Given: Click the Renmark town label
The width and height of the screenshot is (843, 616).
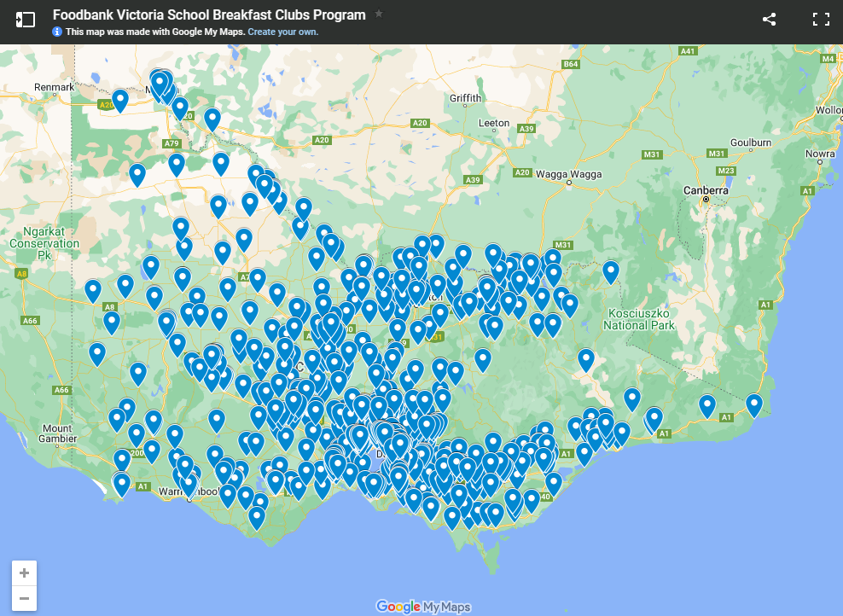Looking at the screenshot, I should click(x=55, y=87).
